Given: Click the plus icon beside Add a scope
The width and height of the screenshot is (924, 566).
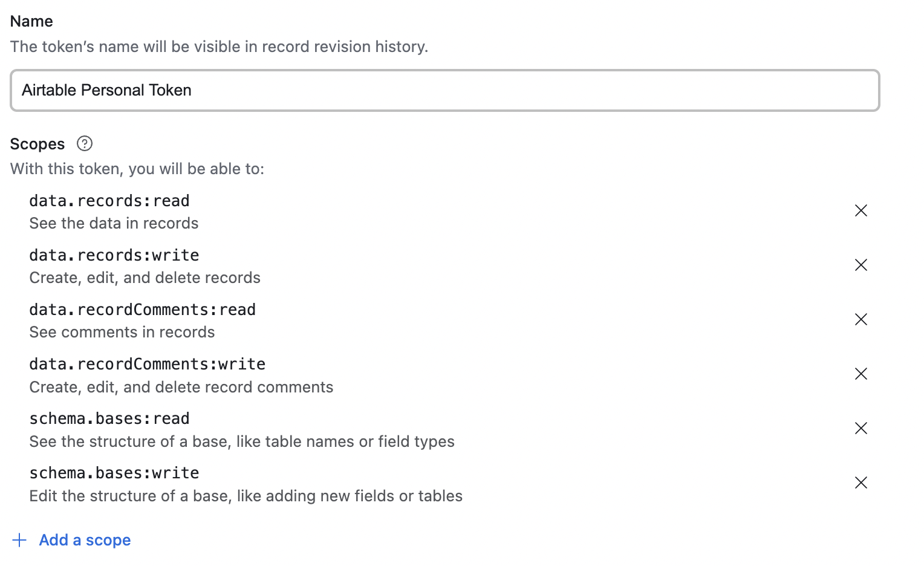Looking at the screenshot, I should pyautogui.click(x=19, y=540).
